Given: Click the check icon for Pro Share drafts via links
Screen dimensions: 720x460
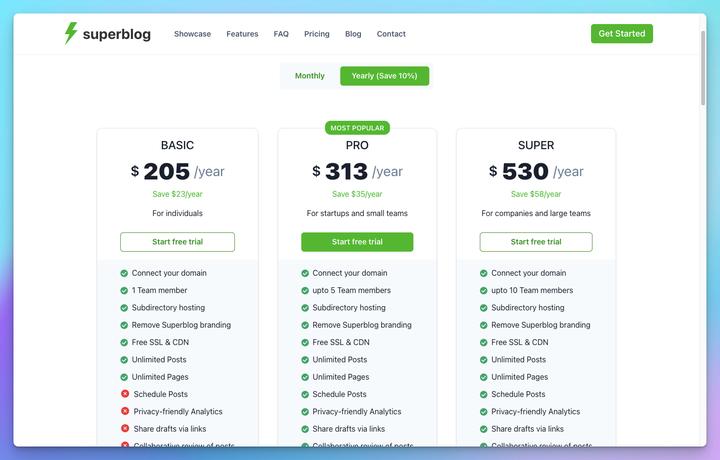Looking at the screenshot, I should click(x=305, y=429).
